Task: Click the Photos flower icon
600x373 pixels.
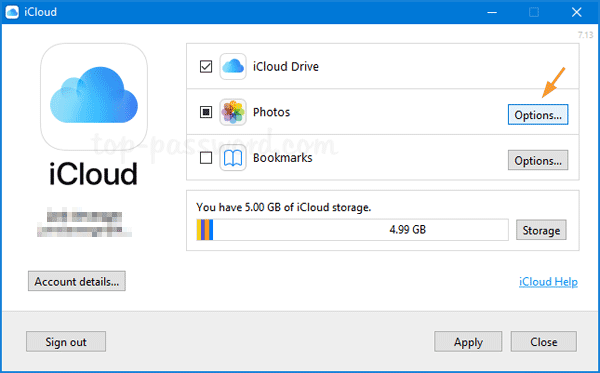Action: point(233,112)
